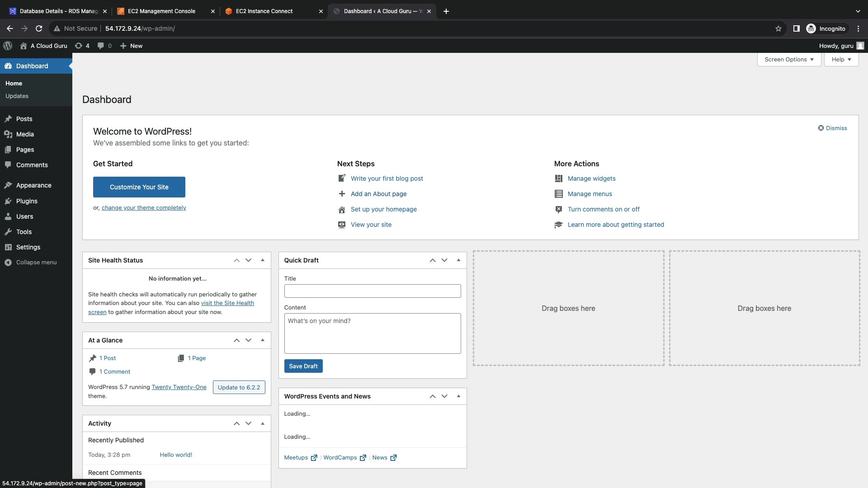Click into the Quick Draft Title field
The height and width of the screenshot is (488, 868).
tap(372, 291)
